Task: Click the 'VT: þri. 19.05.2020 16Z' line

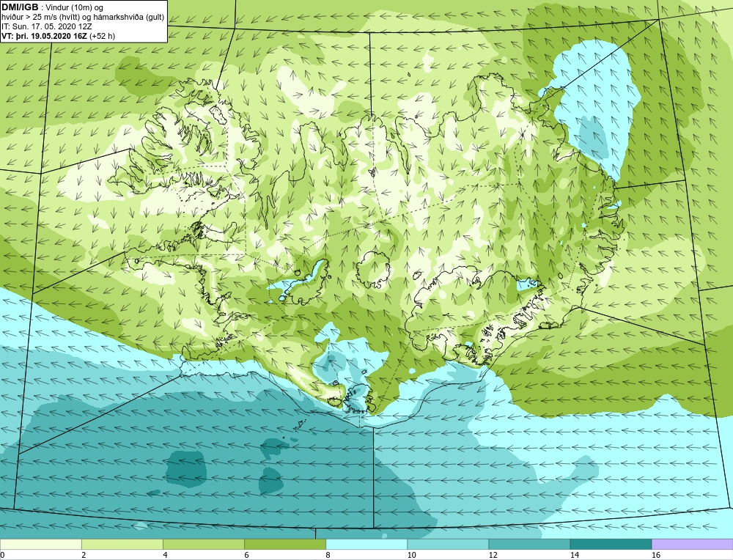Action: [x=59, y=35]
